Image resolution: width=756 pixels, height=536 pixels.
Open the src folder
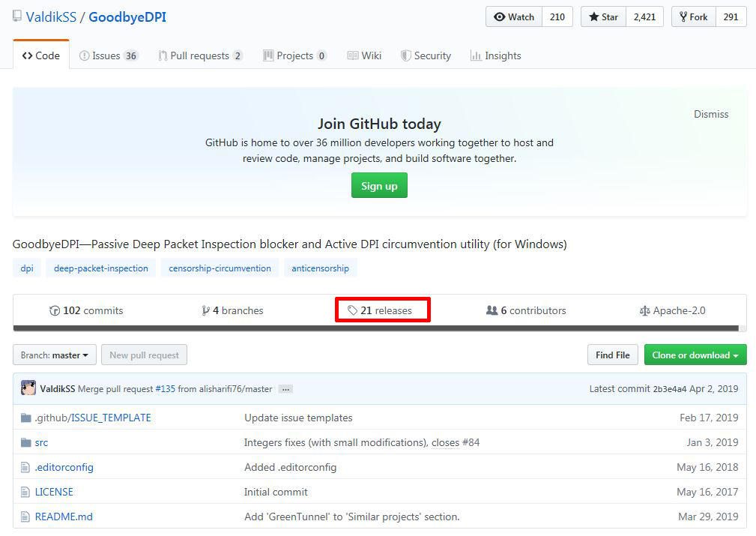click(41, 442)
